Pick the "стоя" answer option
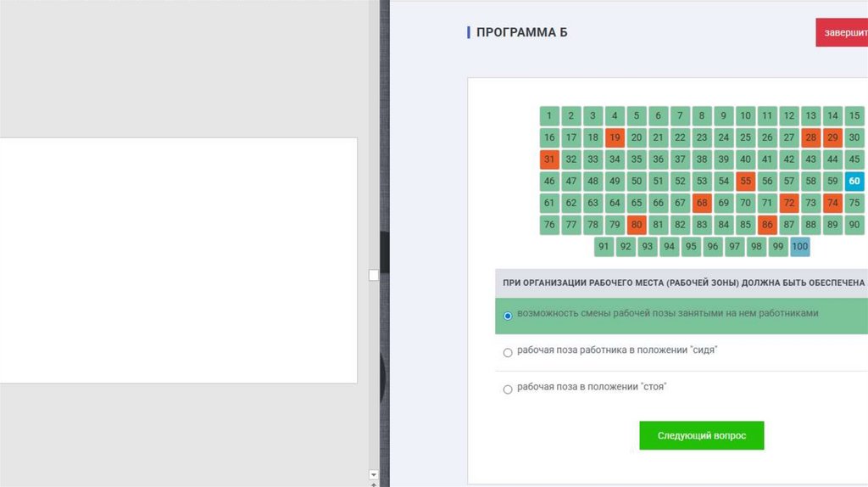 [508, 389]
